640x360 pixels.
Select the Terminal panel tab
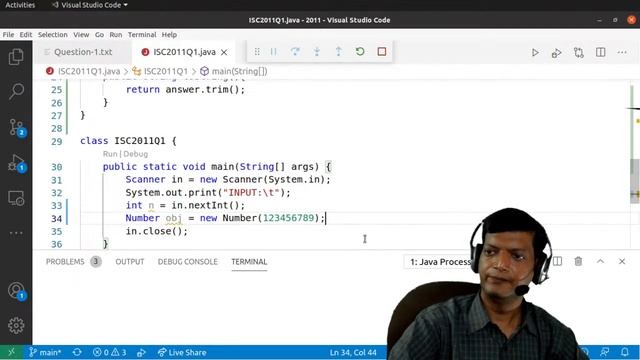[x=249, y=262]
